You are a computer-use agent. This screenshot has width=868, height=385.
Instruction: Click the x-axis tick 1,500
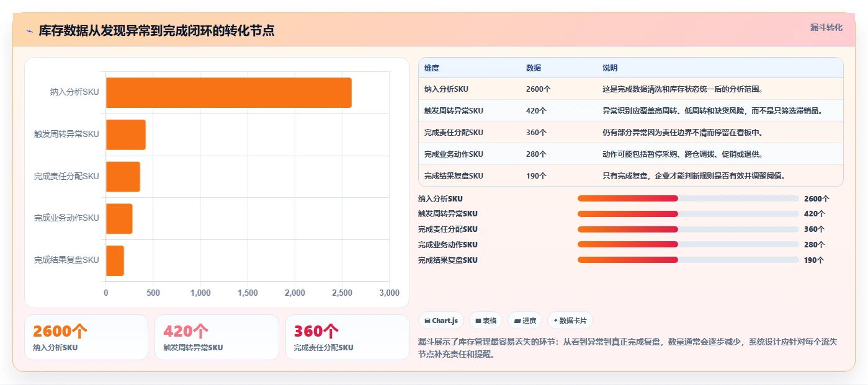[248, 293]
